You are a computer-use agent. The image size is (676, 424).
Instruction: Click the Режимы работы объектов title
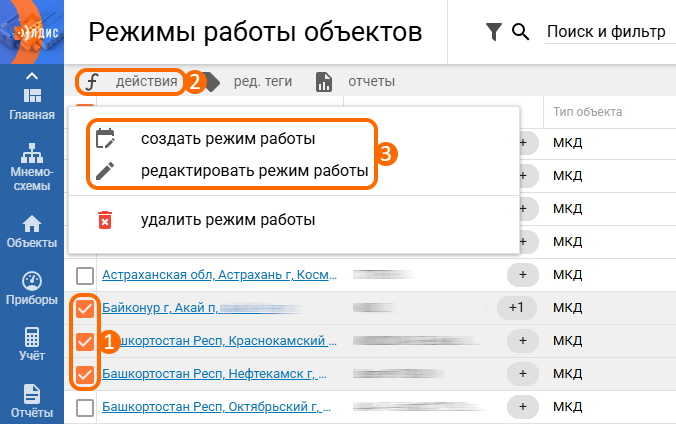(x=255, y=32)
